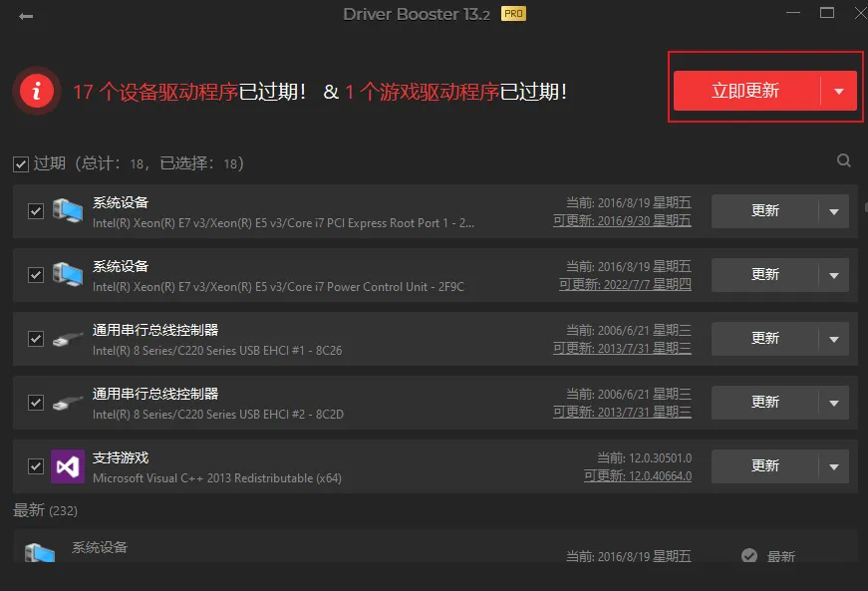Expand the 立即更新 dropdown arrow
The height and width of the screenshot is (591, 868).
pos(839,91)
